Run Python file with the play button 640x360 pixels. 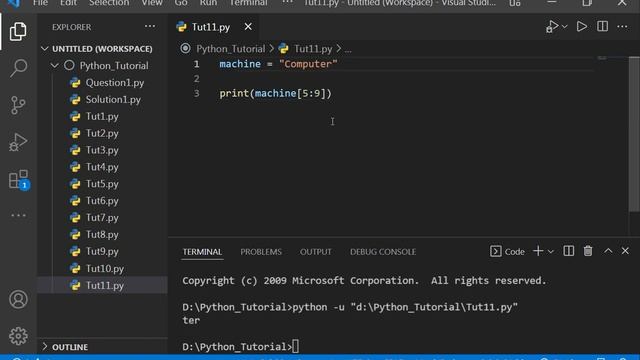coord(582,27)
